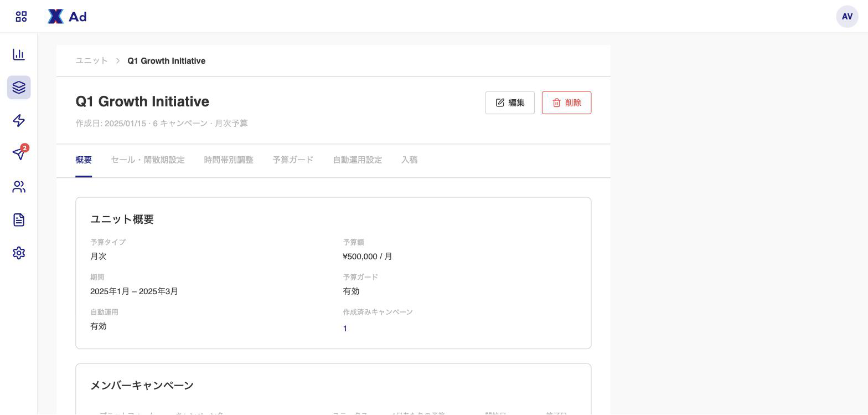Click the red 削除 delete button
Screen dimensions: 868x415
click(x=566, y=103)
